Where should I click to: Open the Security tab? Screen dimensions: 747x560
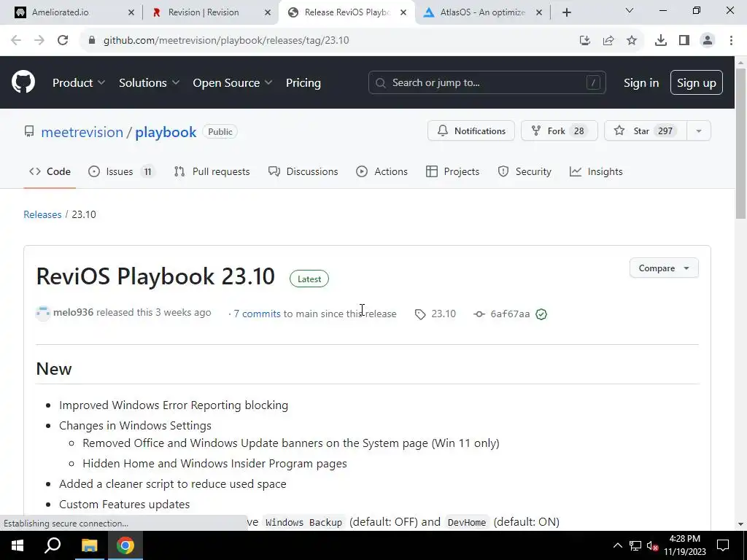525,171
